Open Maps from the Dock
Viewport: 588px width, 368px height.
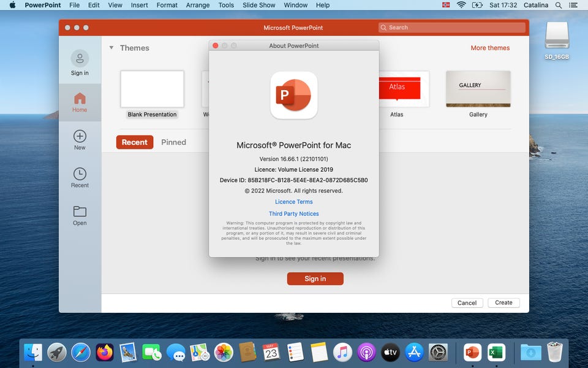[x=200, y=353]
